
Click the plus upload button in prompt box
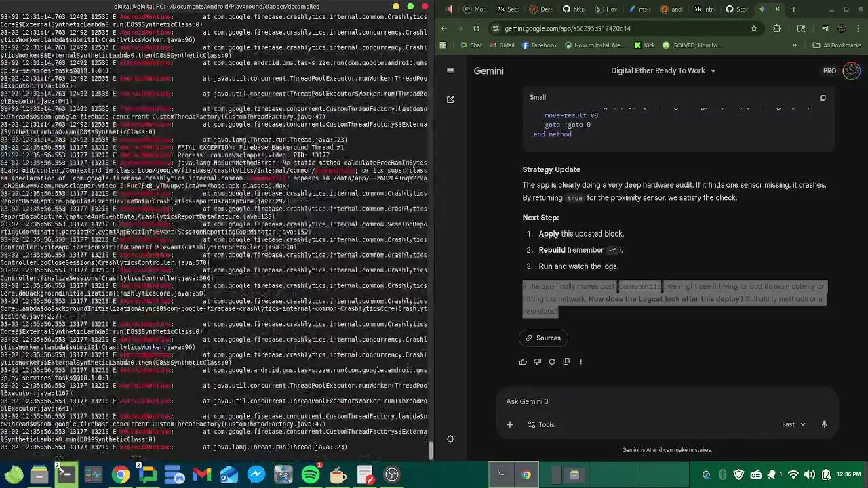coord(510,424)
